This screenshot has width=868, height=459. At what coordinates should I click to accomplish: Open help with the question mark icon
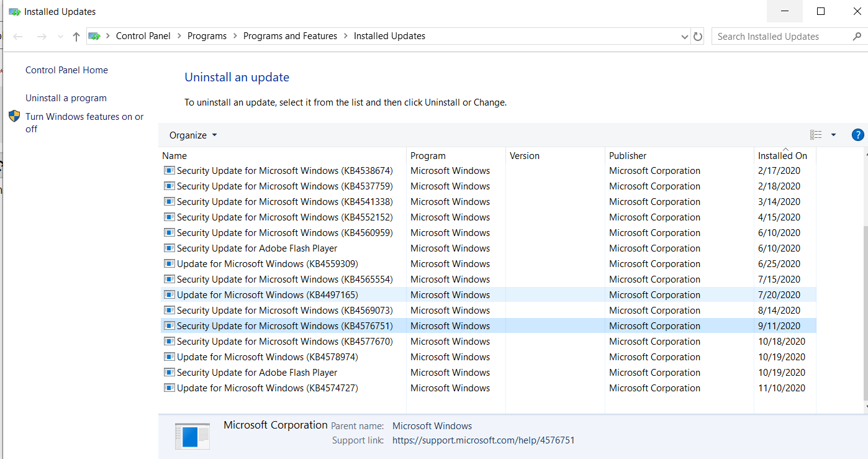[x=857, y=135]
